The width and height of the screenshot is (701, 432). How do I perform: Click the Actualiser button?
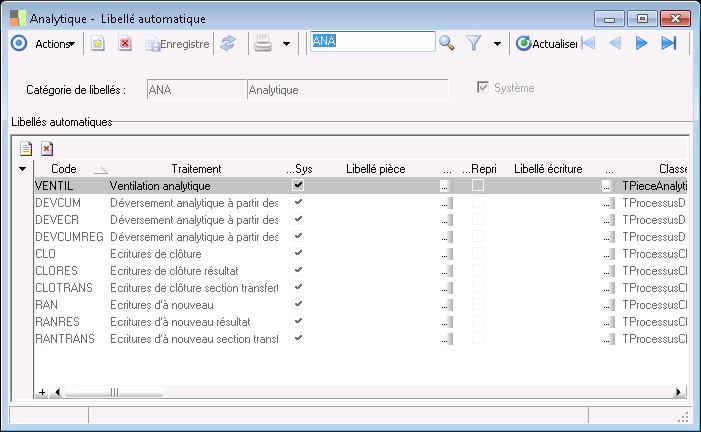tap(546, 43)
